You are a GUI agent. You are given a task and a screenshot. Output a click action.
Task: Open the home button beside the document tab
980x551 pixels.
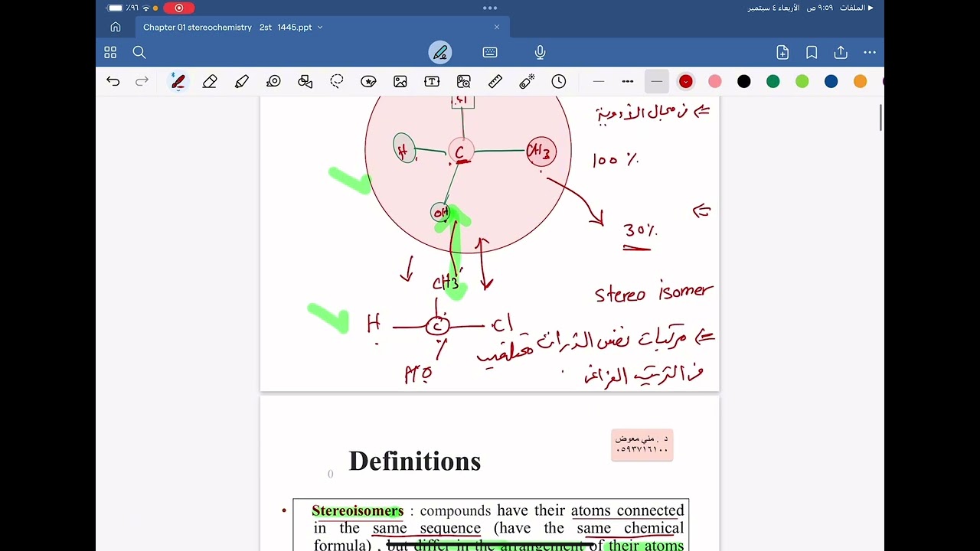click(x=116, y=27)
